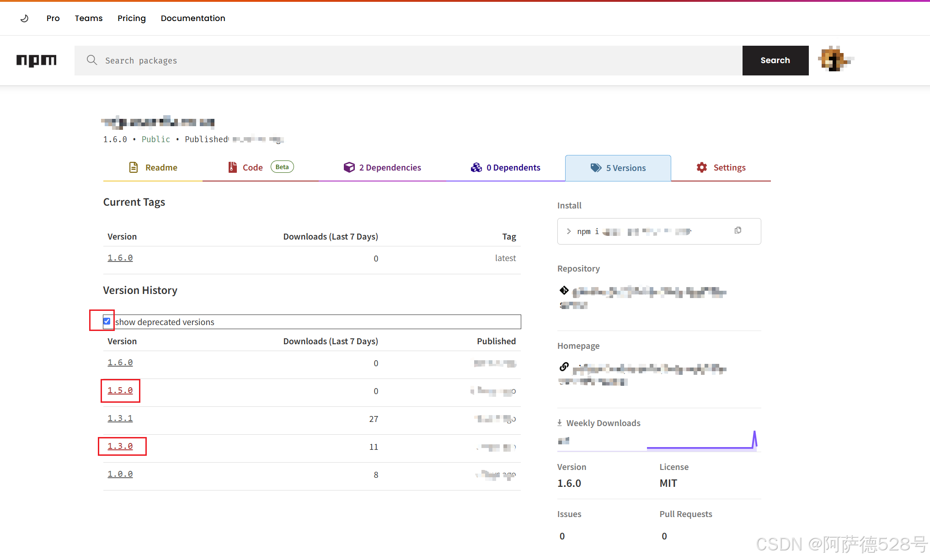Click the Dependencies cube icon
This screenshot has height=560, width=930.
349,167
